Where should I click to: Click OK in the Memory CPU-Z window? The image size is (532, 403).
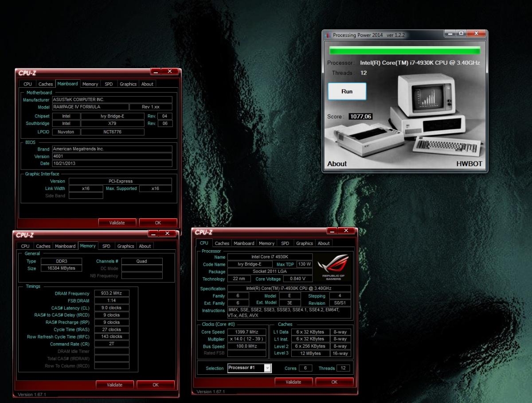coord(155,385)
